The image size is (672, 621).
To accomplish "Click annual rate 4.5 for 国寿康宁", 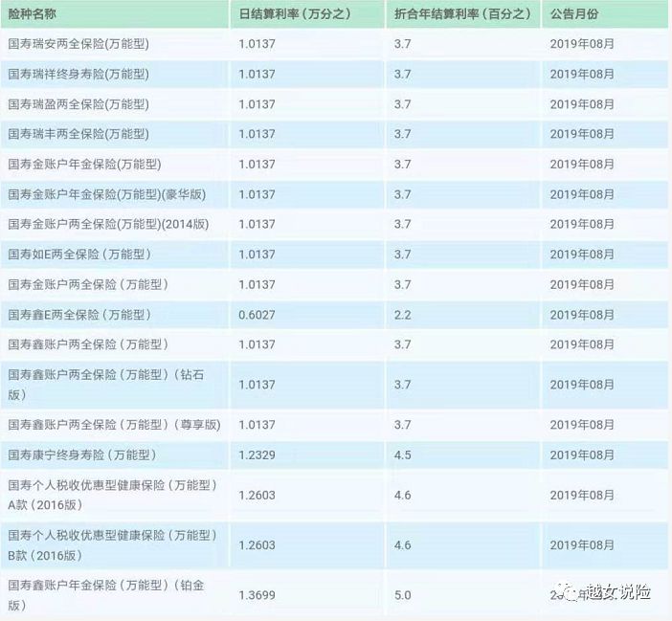I will [x=402, y=455].
